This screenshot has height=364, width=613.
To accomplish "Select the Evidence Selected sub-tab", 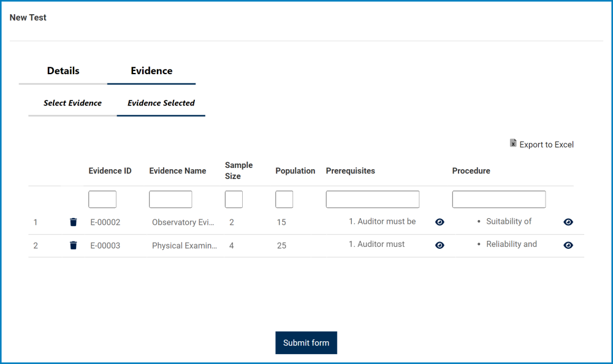I will click(160, 103).
